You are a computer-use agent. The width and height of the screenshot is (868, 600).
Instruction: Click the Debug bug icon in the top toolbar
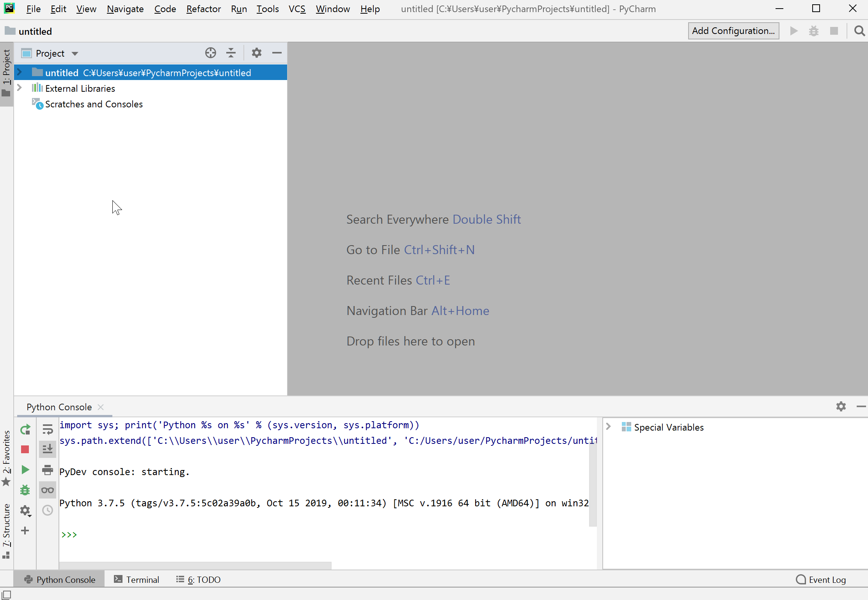[x=814, y=31]
